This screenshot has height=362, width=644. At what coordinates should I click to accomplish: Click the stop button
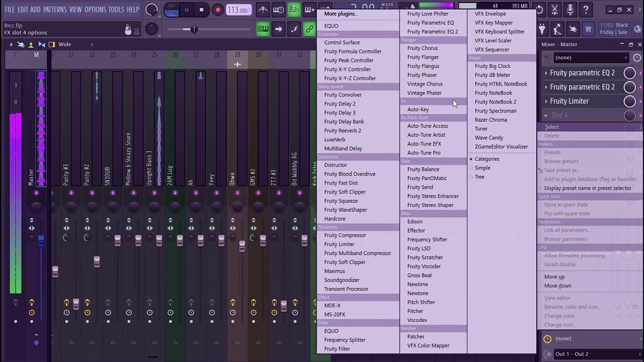point(201,10)
